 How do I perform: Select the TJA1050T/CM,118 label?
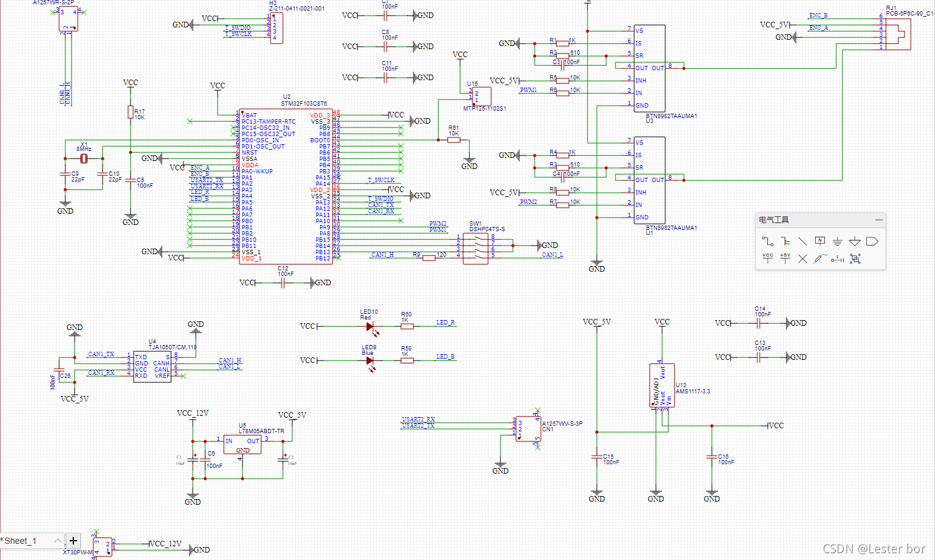pyautogui.click(x=172, y=347)
